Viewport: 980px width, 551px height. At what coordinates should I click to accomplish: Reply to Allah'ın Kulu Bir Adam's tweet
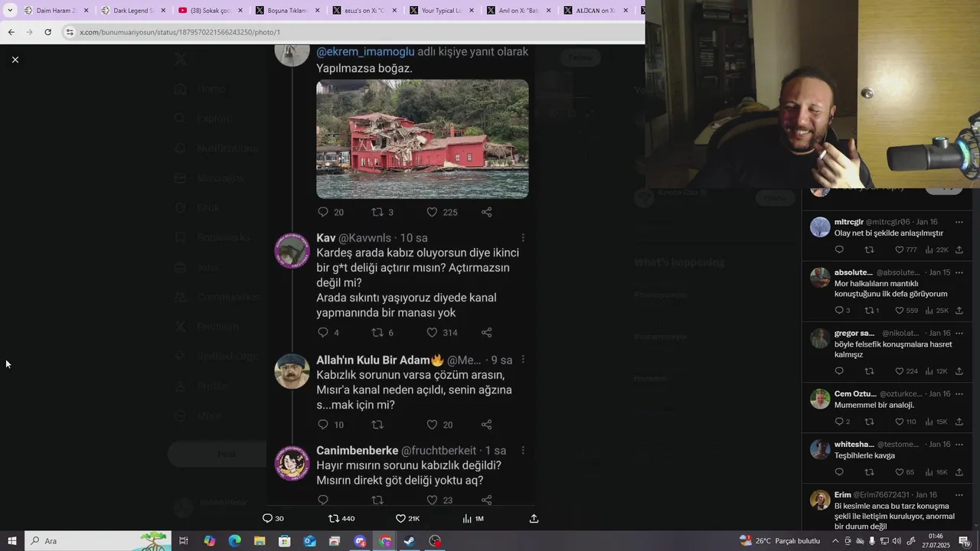(x=323, y=424)
